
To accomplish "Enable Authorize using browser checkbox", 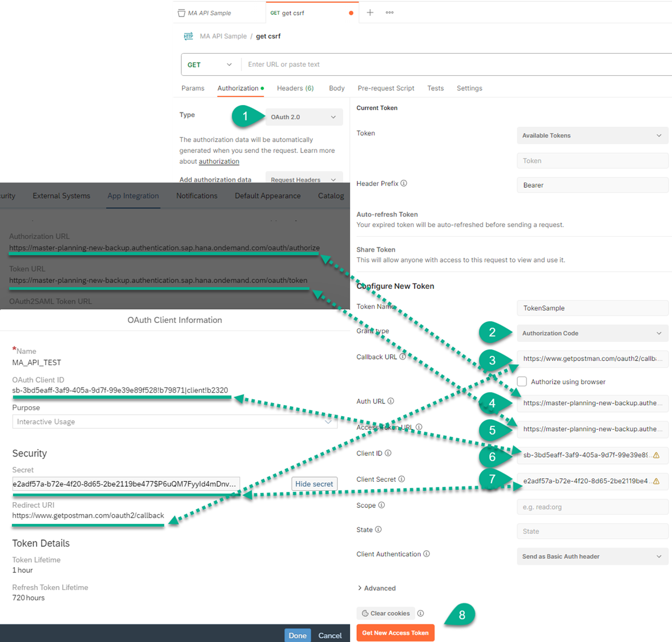I will [522, 382].
